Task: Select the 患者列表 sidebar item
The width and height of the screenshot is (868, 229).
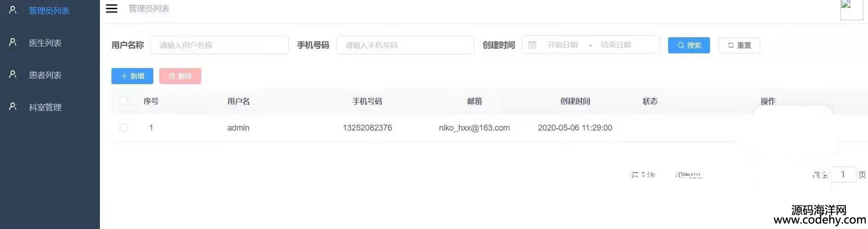Action: pyautogui.click(x=50, y=75)
